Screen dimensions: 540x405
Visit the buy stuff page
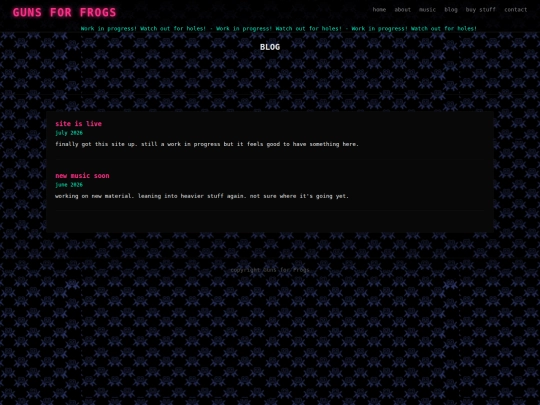(x=481, y=10)
